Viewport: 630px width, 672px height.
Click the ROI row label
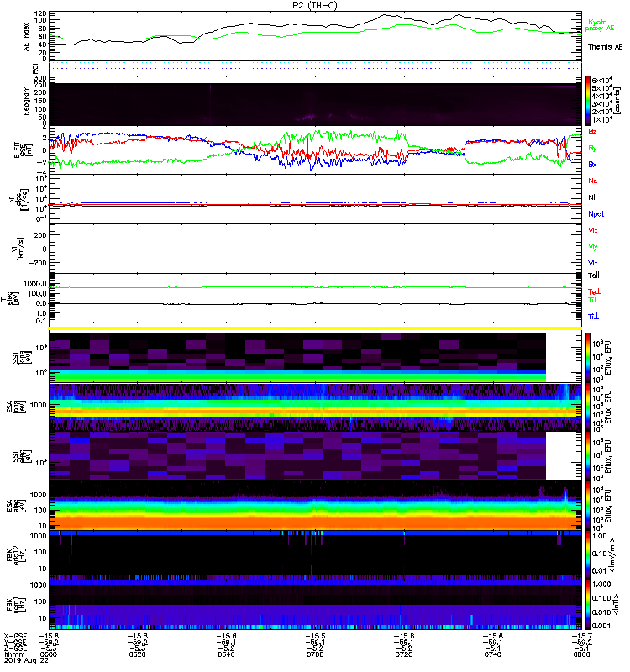35,68
